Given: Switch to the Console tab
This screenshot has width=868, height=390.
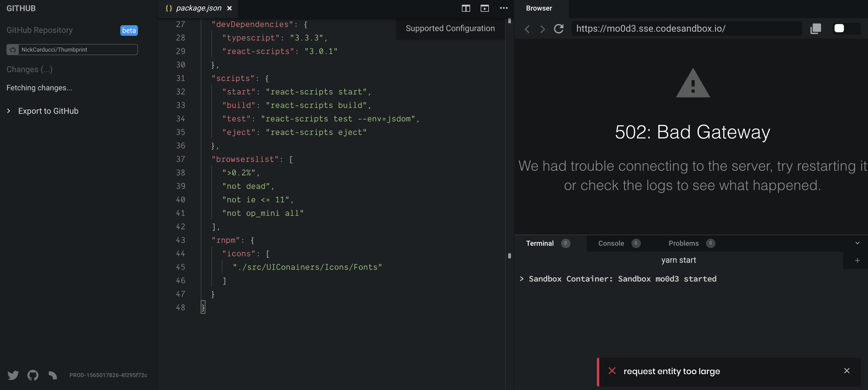Looking at the screenshot, I should coord(611,243).
